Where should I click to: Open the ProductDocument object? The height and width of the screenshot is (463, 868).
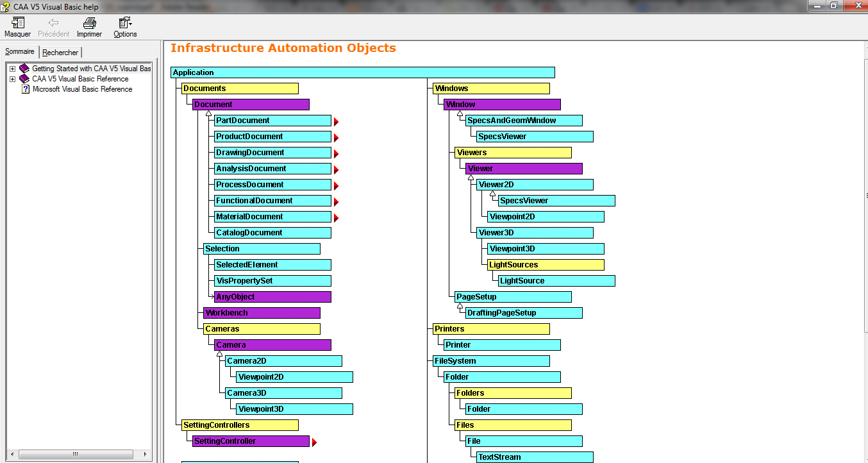click(271, 136)
